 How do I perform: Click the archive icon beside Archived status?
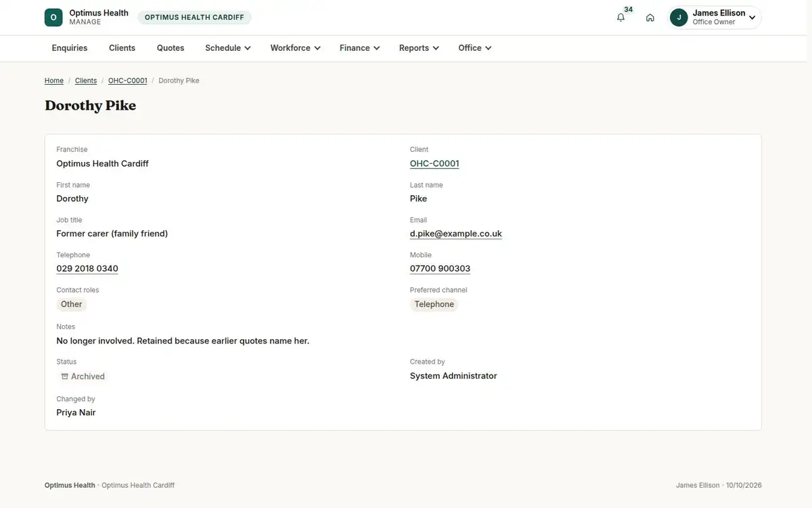pyautogui.click(x=65, y=377)
